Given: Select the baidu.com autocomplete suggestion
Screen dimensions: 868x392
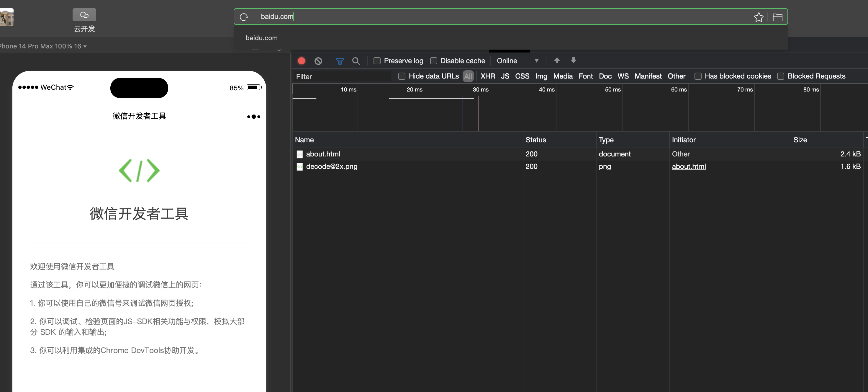Looking at the screenshot, I should click(x=261, y=38).
